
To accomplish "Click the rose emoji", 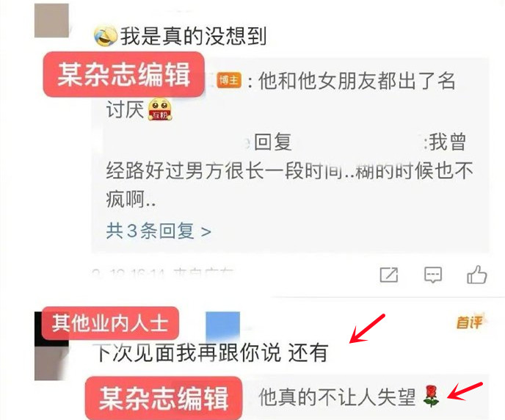I will (x=431, y=397).
